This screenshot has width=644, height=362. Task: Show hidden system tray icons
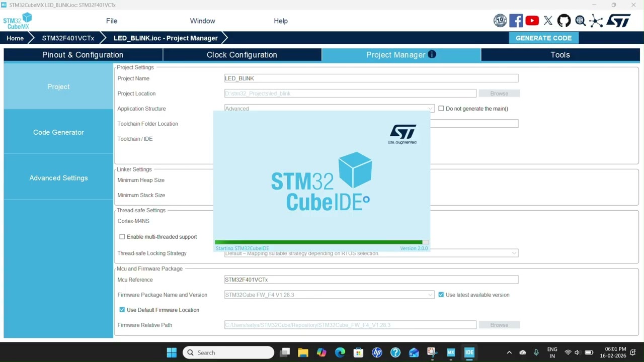click(509, 352)
